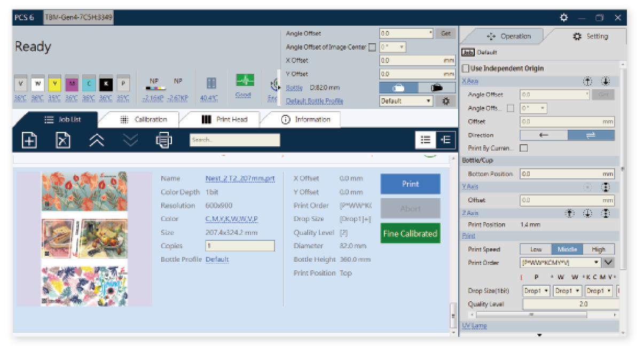Screen dimensions: 644x353
Task: Click the print queue icon in toolbar
Action: click(163, 140)
